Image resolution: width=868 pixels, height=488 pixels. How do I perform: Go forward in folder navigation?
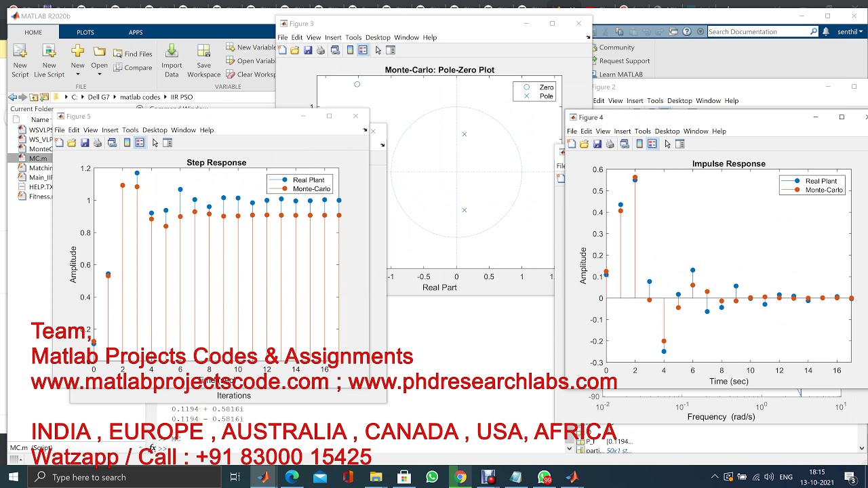[23, 97]
